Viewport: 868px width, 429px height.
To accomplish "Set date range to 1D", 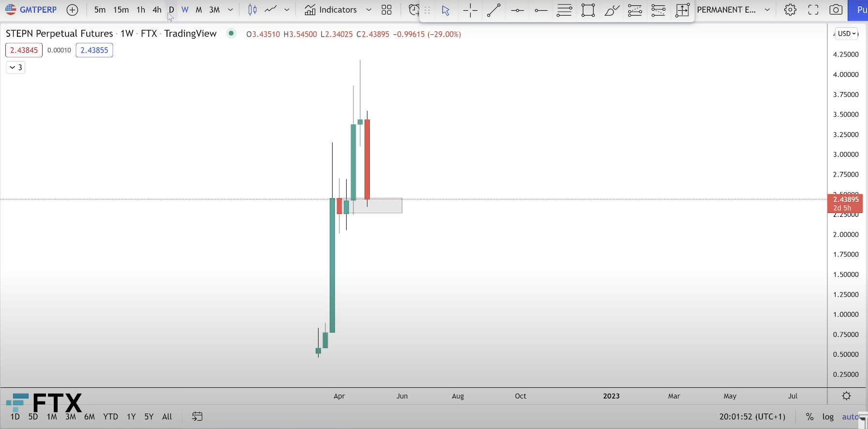I will coord(15,417).
